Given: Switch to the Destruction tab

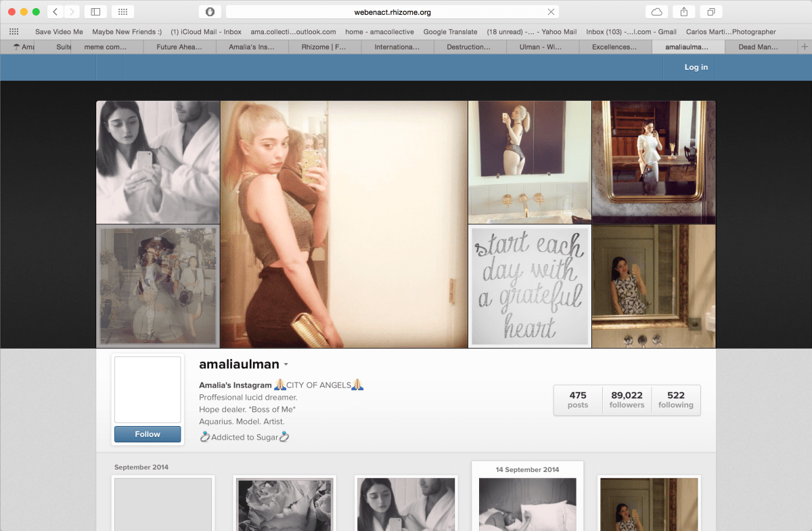Looking at the screenshot, I should pyautogui.click(x=470, y=47).
